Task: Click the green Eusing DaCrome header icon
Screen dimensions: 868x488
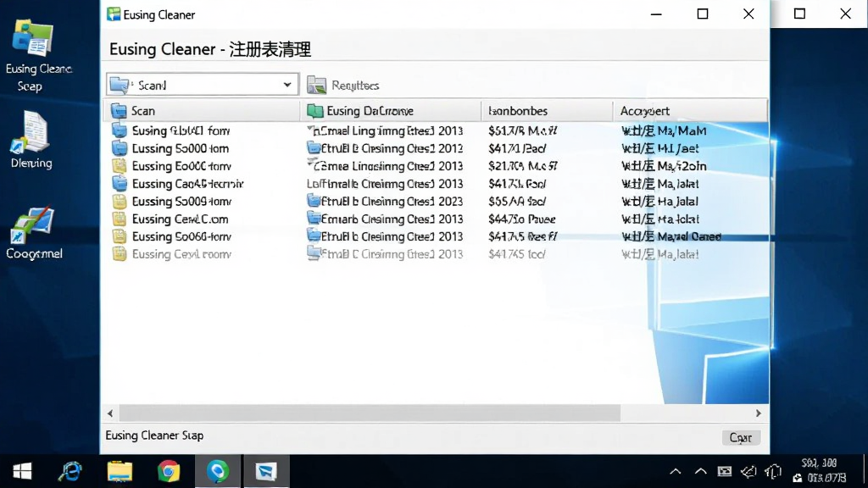Action: click(315, 111)
